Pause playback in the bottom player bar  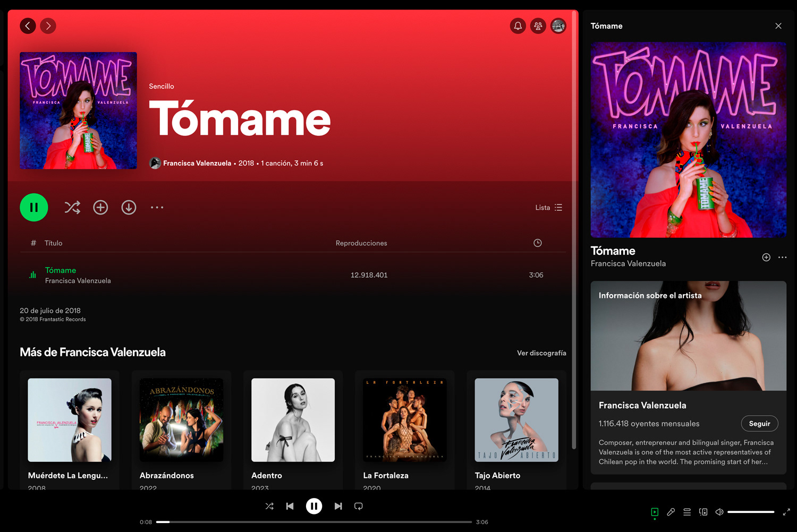[x=314, y=506]
